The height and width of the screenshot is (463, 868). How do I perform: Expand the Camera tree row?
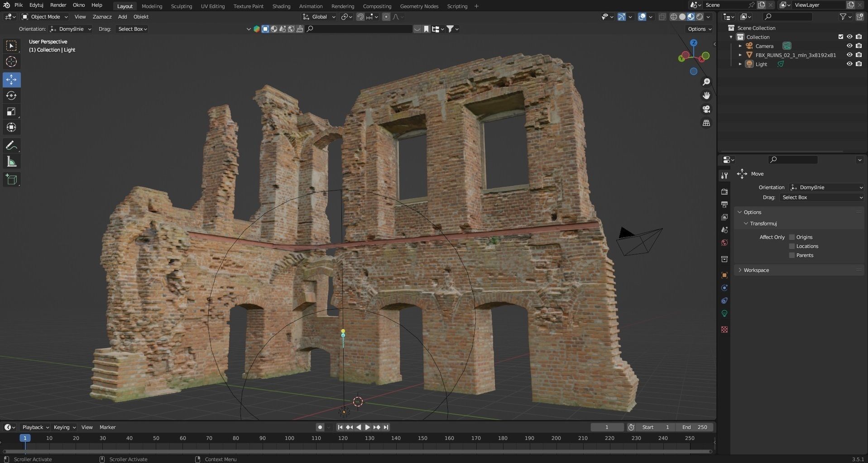(x=740, y=46)
